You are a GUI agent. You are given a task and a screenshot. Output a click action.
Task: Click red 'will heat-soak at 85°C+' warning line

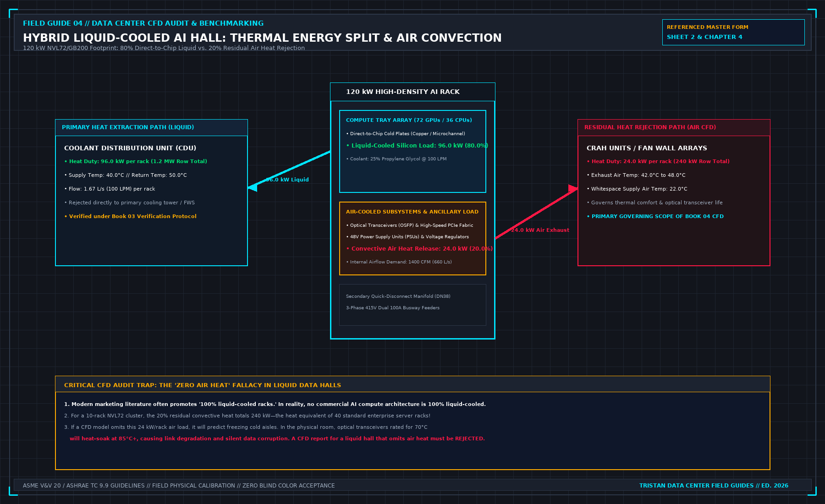pyautogui.click(x=277, y=438)
